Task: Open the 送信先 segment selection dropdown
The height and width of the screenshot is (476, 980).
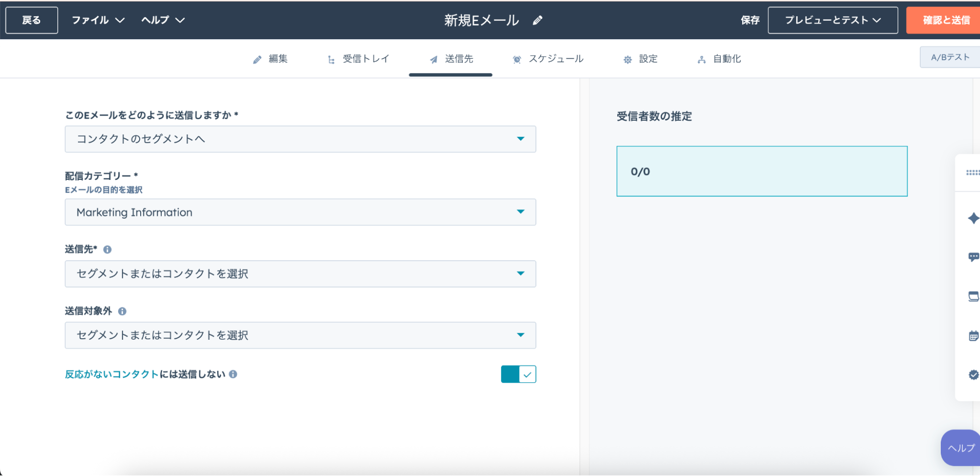Action: [300, 274]
